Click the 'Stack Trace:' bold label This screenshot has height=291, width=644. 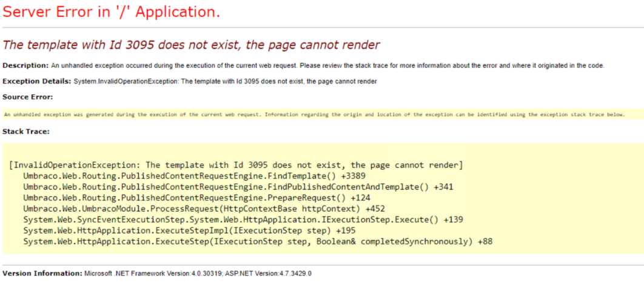click(x=26, y=131)
